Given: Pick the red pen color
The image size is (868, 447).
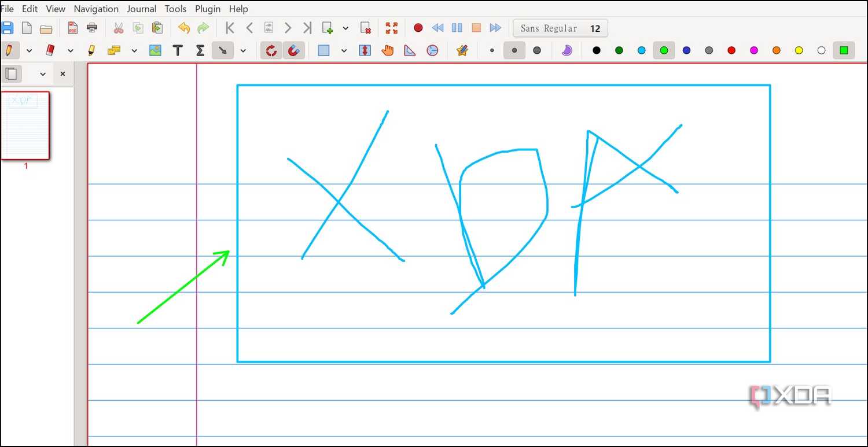Looking at the screenshot, I should click(731, 50).
